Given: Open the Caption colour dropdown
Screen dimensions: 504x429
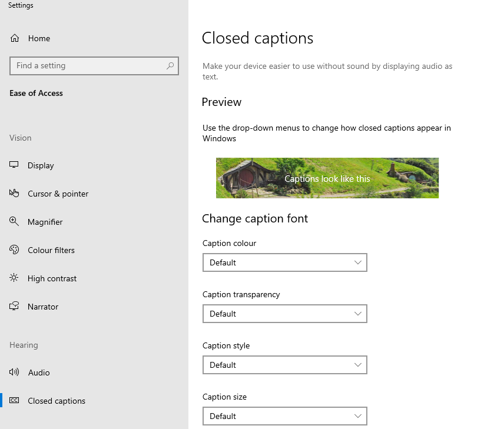Looking at the screenshot, I should tap(285, 262).
